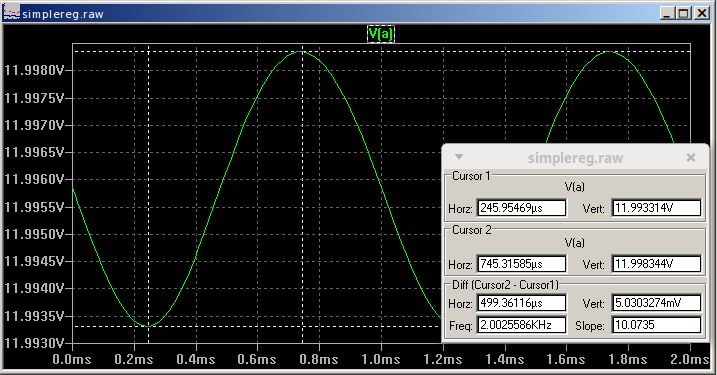The height and width of the screenshot is (375, 717).
Task: Click cursor 2 marker at waveform peak
Action: (302, 52)
